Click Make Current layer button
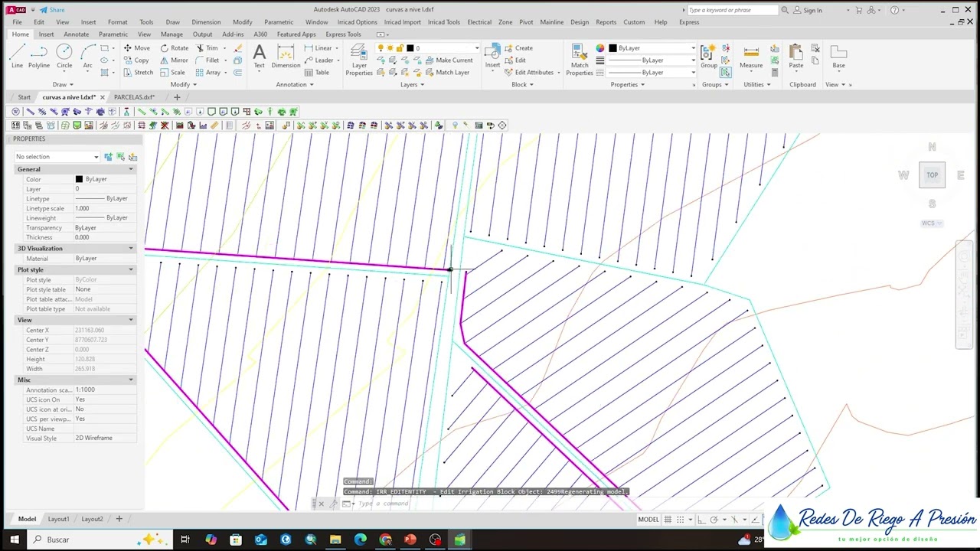Viewport: 980px width, 551px height. [449, 60]
